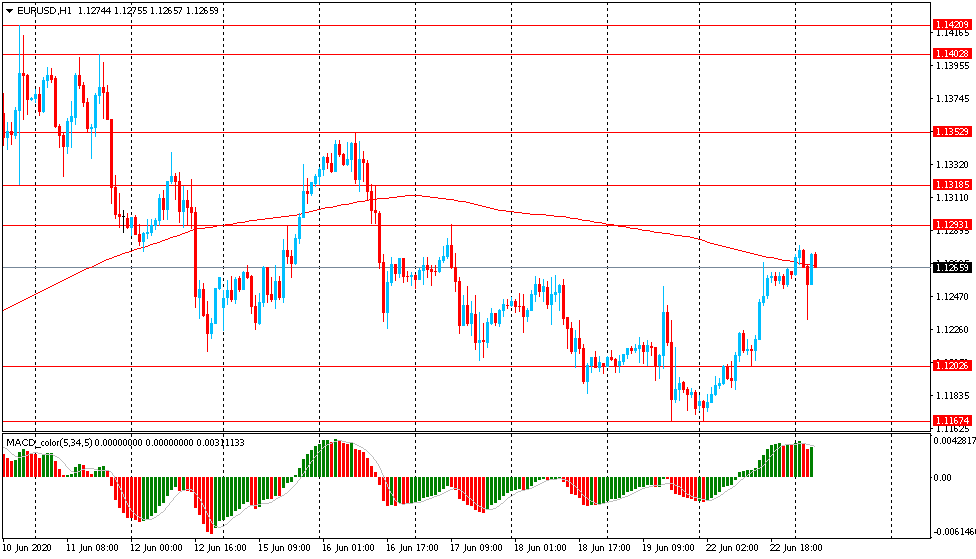Pick the 1.12931 red price level label

[x=952, y=225]
